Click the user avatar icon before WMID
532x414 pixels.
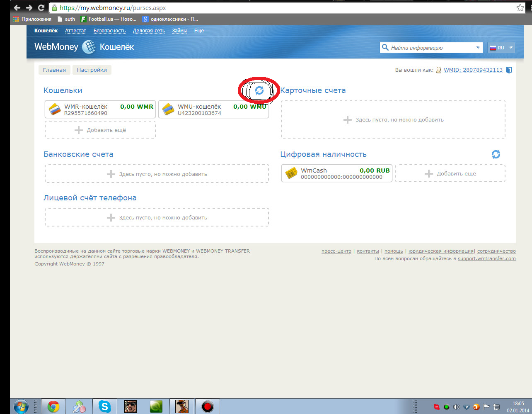[x=438, y=70]
